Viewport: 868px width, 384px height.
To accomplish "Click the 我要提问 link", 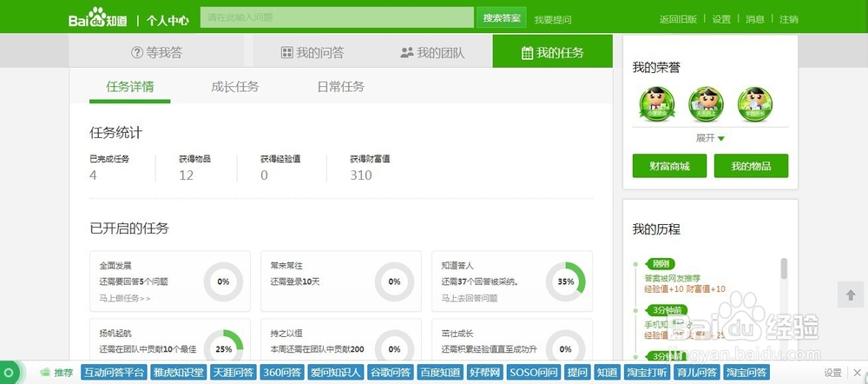I will click(552, 19).
